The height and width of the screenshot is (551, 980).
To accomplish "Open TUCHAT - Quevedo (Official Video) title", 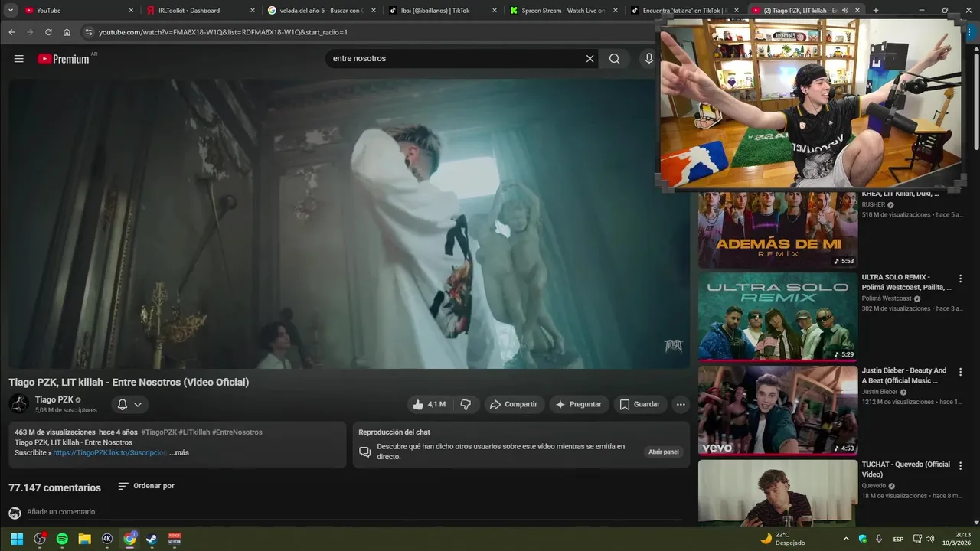I will click(x=906, y=469).
